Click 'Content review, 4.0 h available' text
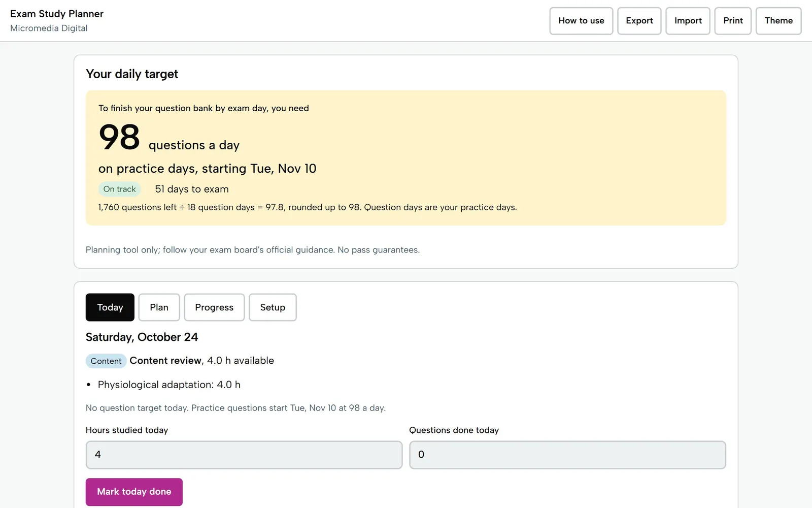Screen dimensions: 812x508 [201, 361]
